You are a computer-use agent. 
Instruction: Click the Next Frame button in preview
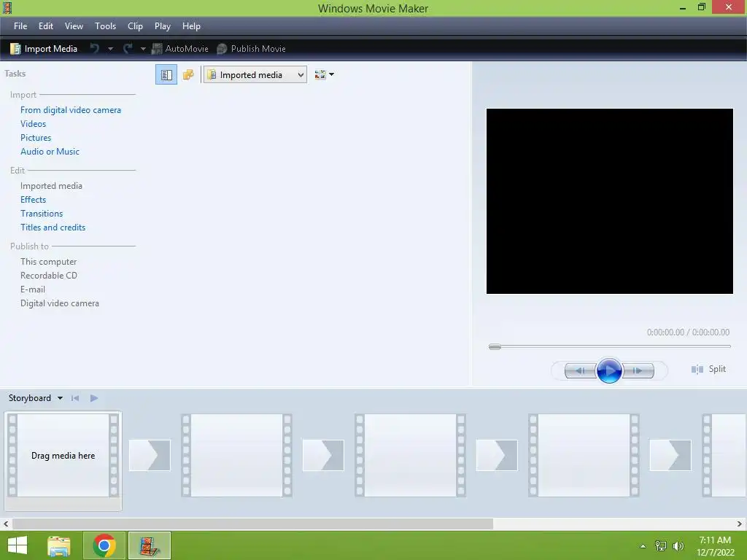(x=638, y=370)
